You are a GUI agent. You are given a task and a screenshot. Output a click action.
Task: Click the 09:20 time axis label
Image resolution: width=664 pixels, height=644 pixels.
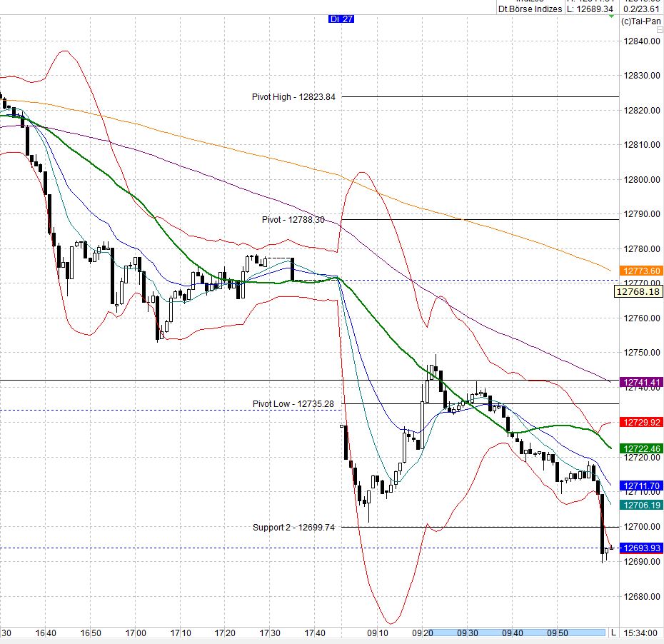click(422, 633)
